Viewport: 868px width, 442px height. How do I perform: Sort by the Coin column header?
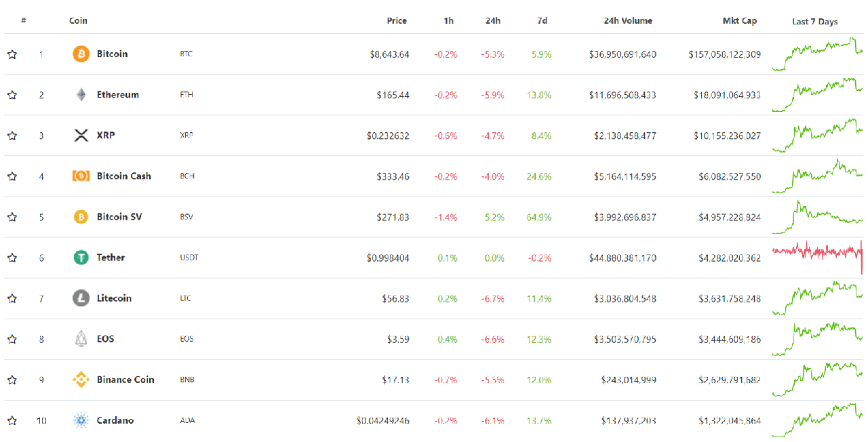[78, 20]
